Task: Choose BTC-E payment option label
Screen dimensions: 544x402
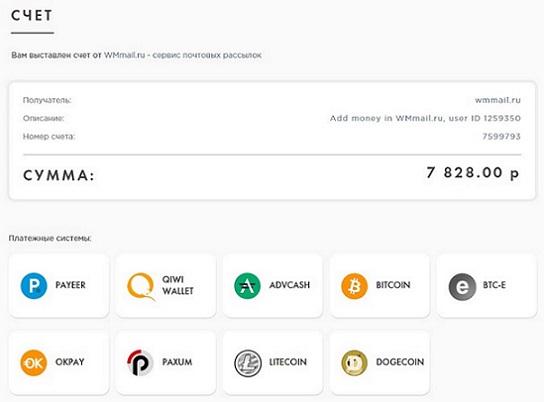Action: tap(494, 285)
